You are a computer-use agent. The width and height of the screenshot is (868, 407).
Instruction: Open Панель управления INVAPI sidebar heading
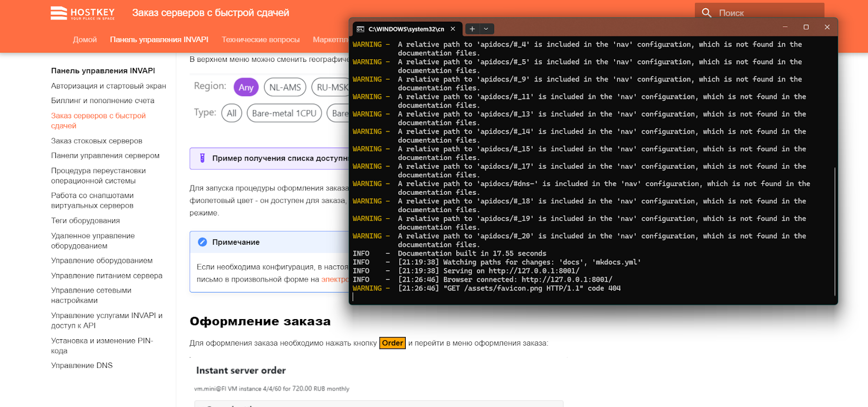coord(103,71)
